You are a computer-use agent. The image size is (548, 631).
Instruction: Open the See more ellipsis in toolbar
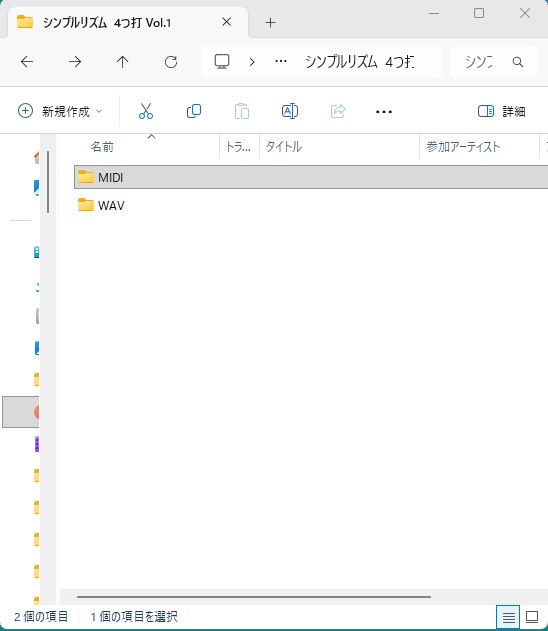point(383,111)
